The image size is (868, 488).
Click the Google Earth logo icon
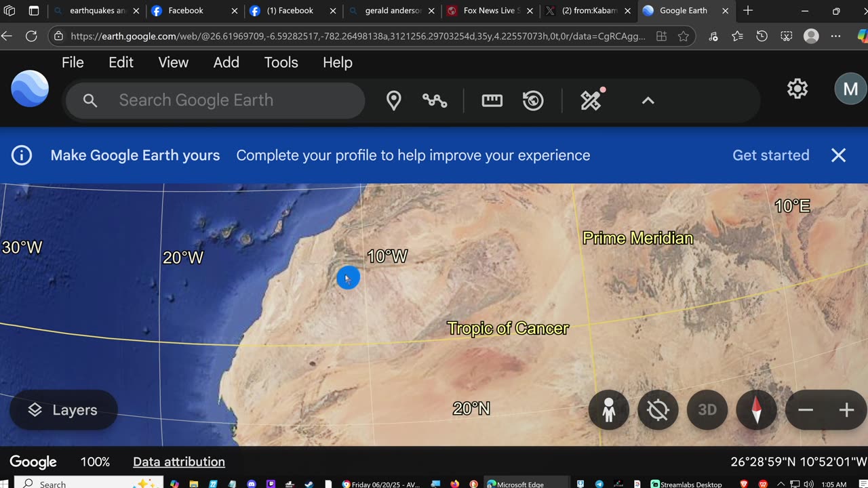click(30, 89)
